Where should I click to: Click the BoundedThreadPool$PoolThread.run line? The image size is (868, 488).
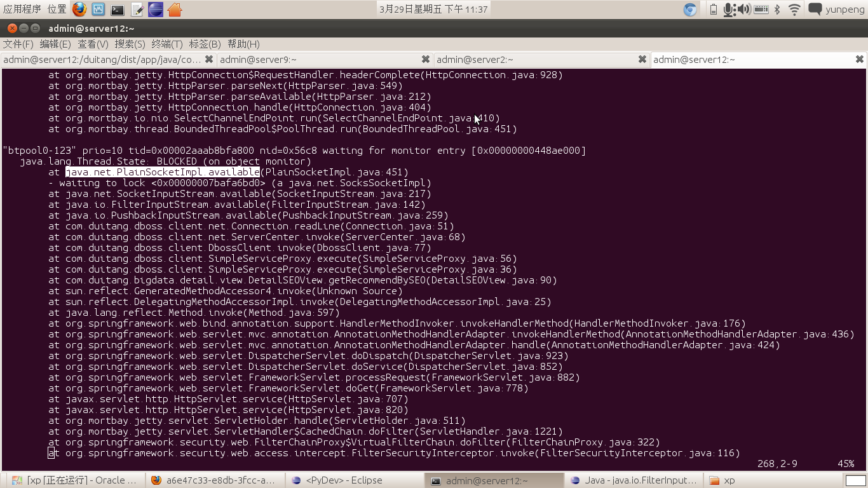point(283,129)
